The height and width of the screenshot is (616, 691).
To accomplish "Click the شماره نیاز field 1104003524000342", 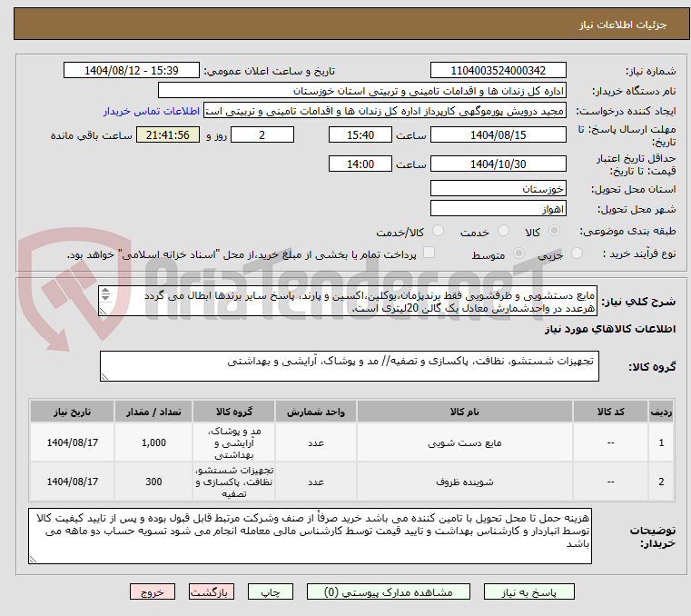I will point(498,71).
